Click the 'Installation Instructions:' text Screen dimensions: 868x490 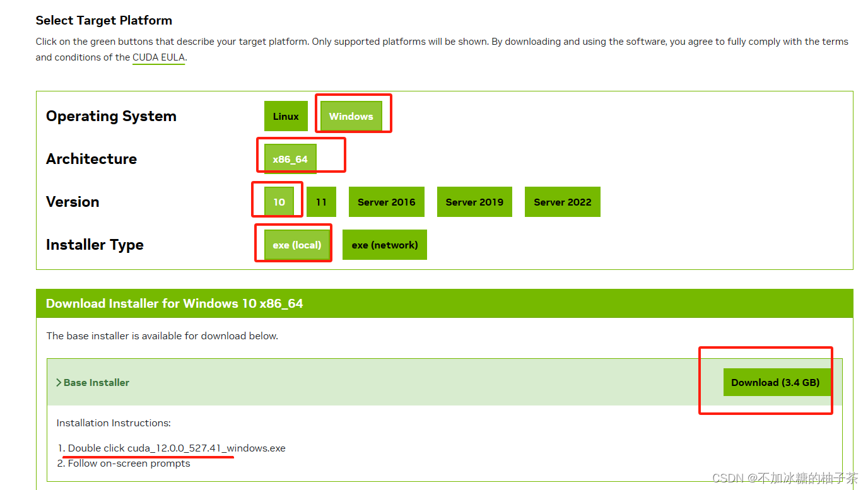click(x=114, y=423)
